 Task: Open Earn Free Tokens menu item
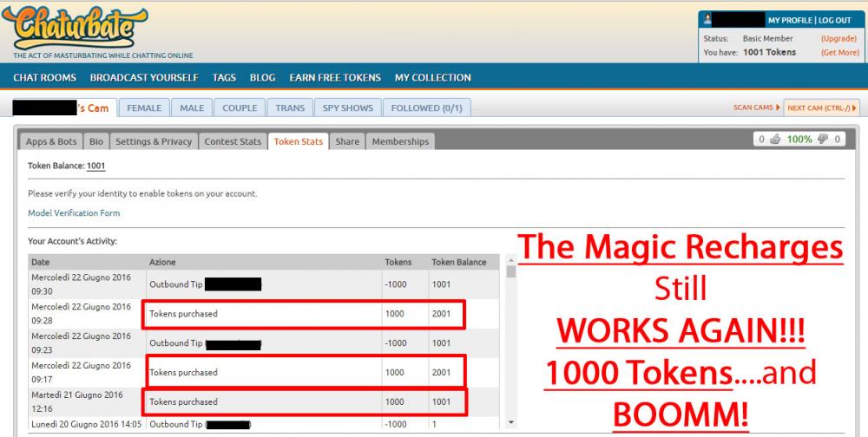(x=335, y=77)
